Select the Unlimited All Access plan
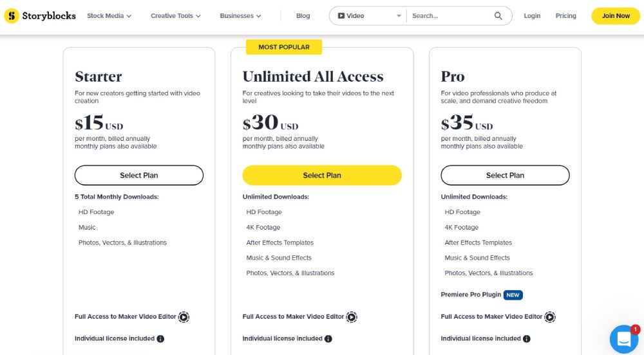Viewport: 644px width, 355px height. (x=322, y=176)
